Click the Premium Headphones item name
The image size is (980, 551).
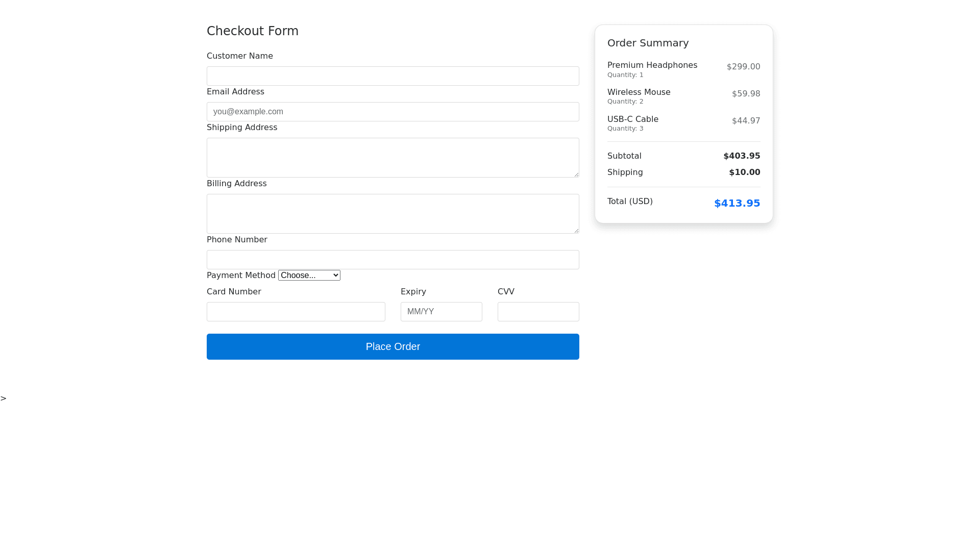click(x=652, y=65)
